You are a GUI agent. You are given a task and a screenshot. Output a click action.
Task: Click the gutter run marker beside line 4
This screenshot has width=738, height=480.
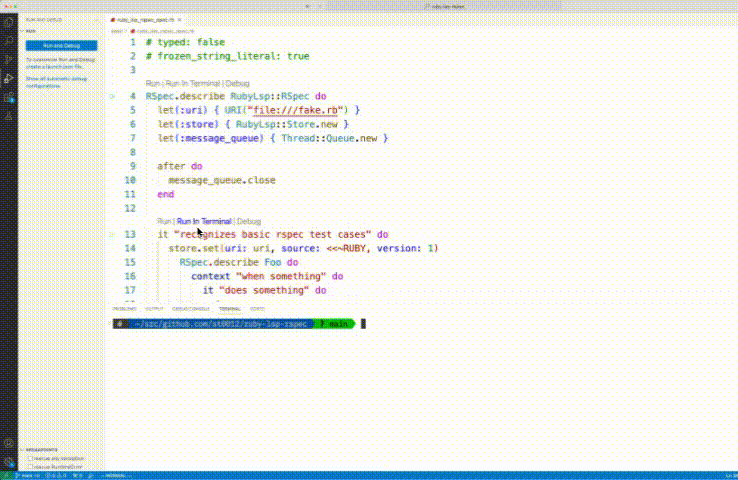[x=117, y=97]
